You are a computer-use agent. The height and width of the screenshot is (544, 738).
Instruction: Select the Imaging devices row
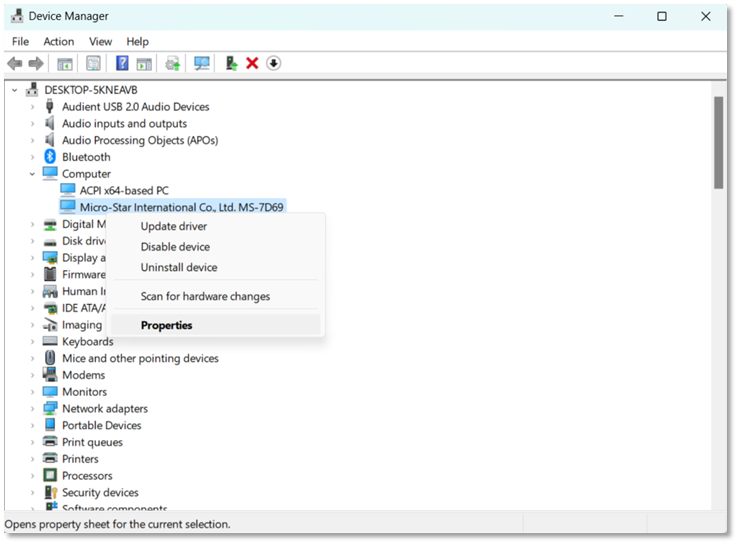82,325
